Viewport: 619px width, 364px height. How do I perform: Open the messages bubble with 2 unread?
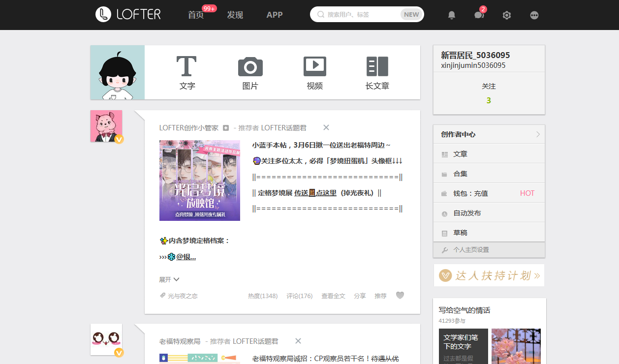pyautogui.click(x=478, y=15)
